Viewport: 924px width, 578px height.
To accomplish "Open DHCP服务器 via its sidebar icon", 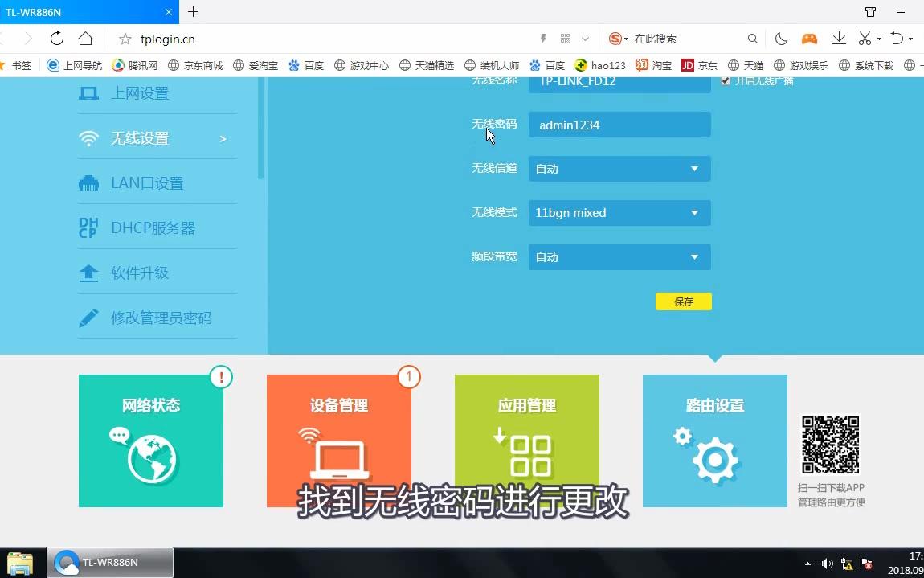I will click(x=88, y=228).
